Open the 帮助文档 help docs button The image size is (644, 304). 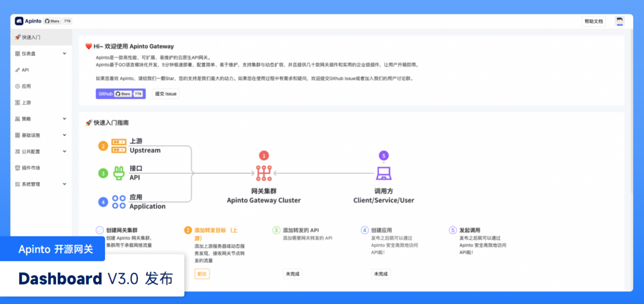click(593, 22)
